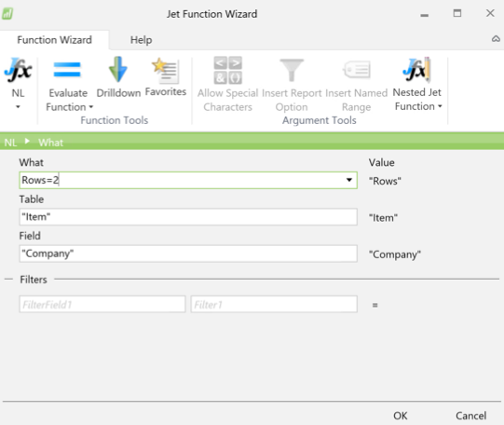The width and height of the screenshot is (504, 425).
Task: Collapse the ribbon with the caret icon
Action: point(496,39)
